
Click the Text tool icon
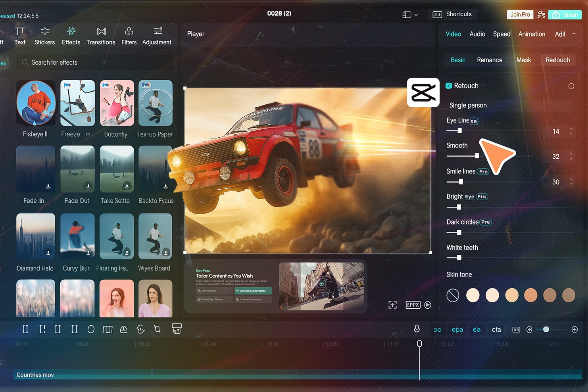20,35
